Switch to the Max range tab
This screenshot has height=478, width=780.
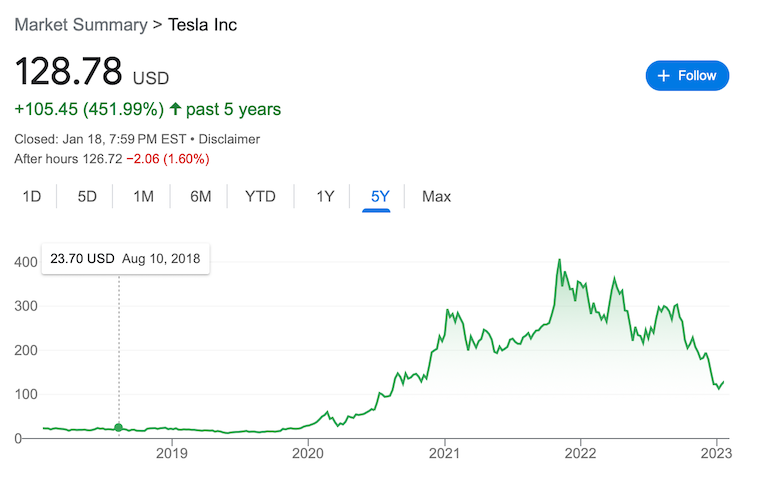(x=436, y=197)
